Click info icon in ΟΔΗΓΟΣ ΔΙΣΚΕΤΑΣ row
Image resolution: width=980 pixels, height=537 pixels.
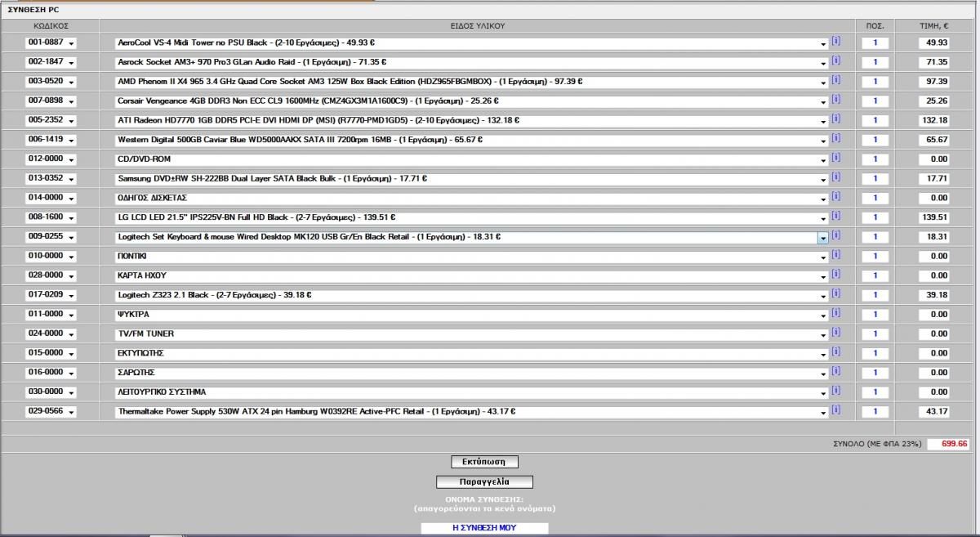pos(835,196)
